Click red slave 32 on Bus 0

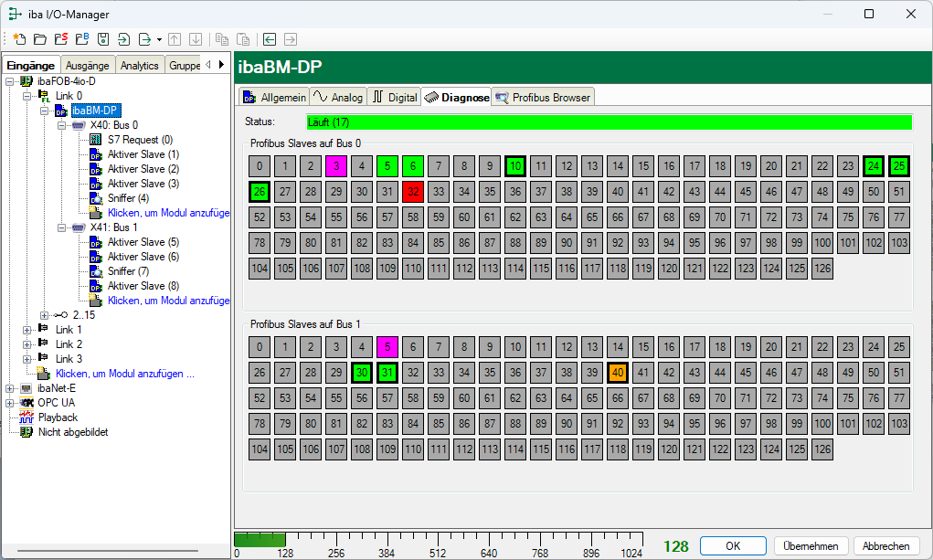coord(413,191)
